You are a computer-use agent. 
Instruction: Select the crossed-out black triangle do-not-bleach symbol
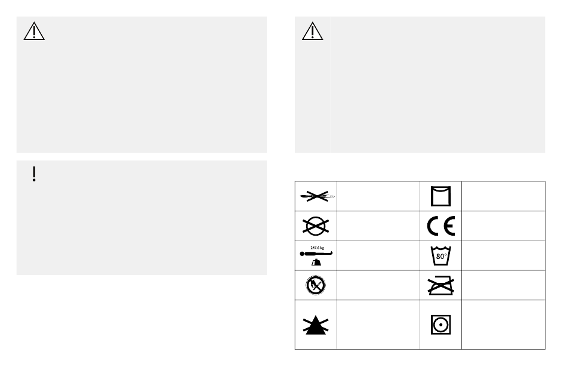click(x=316, y=325)
